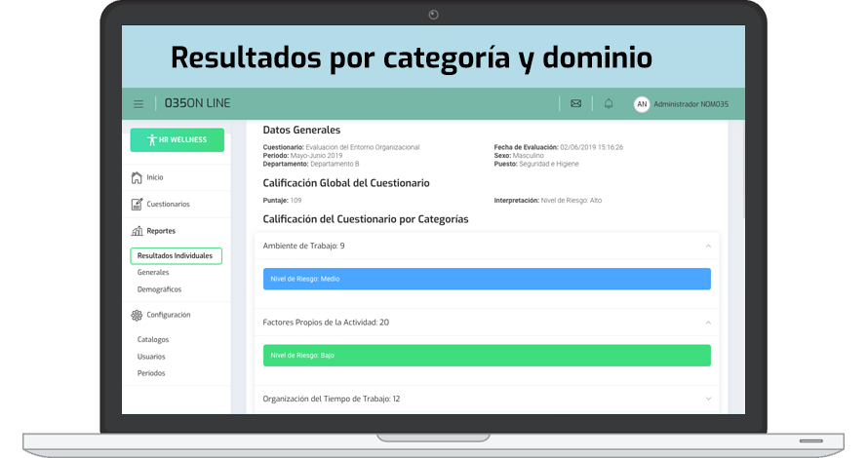Open Cuestionarios in sidebar
This screenshot has width=868, height=458.
(x=169, y=204)
